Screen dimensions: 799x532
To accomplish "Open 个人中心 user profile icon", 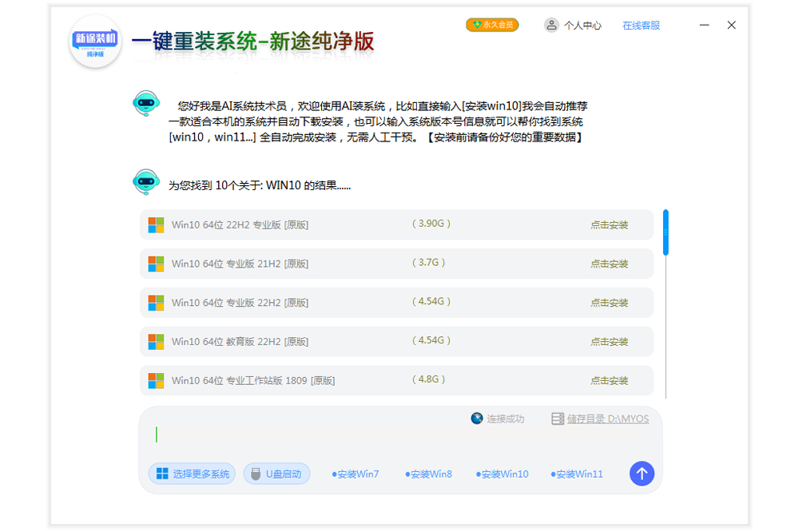I will coord(551,25).
